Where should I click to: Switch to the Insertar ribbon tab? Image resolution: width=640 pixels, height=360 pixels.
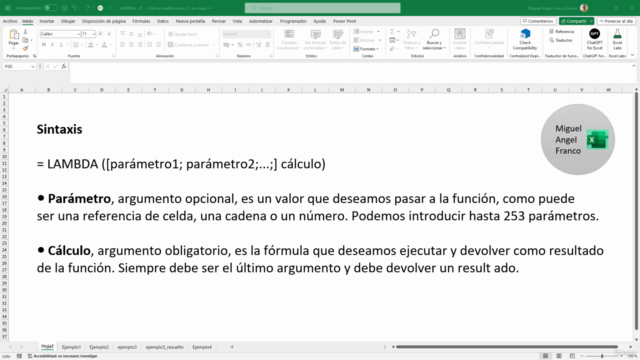click(47, 21)
